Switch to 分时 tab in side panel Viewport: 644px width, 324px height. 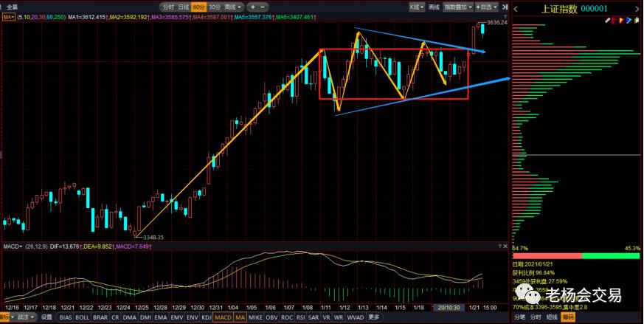pos(535,317)
